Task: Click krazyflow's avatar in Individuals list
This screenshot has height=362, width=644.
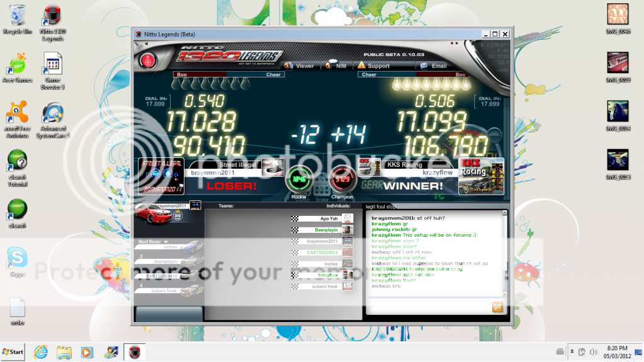Action: click(347, 275)
